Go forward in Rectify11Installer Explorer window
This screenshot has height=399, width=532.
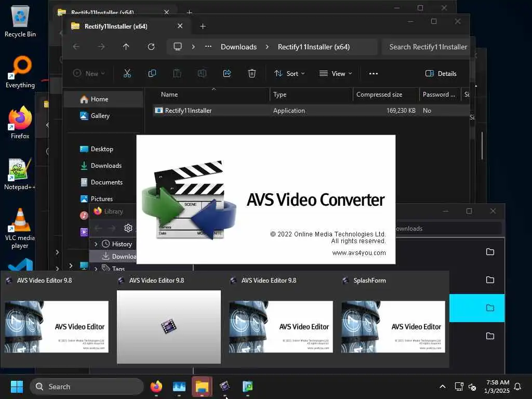[101, 47]
